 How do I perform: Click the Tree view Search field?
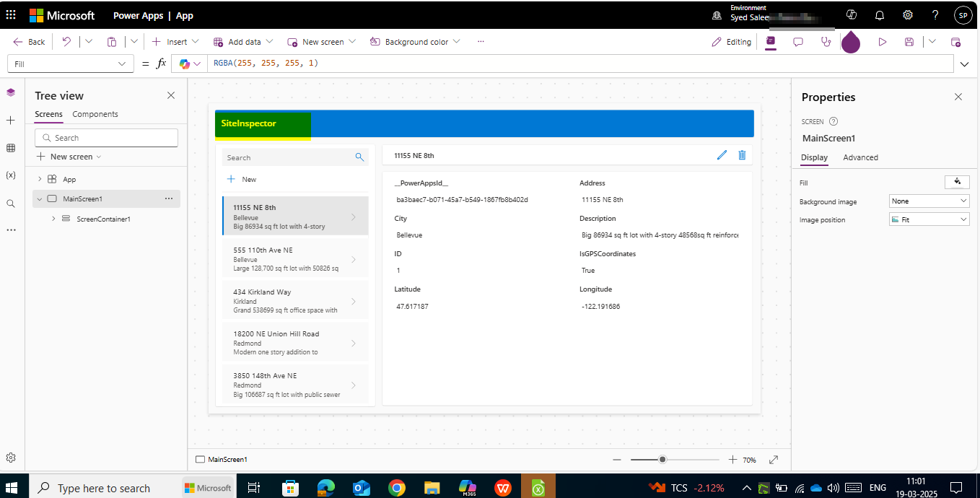[x=106, y=137]
